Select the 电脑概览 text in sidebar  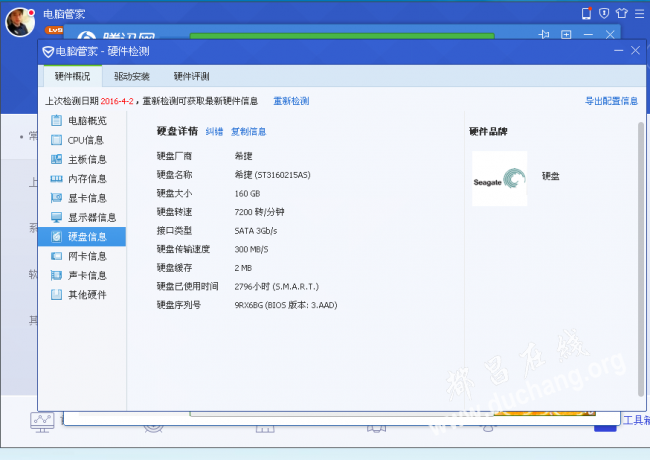point(87,121)
